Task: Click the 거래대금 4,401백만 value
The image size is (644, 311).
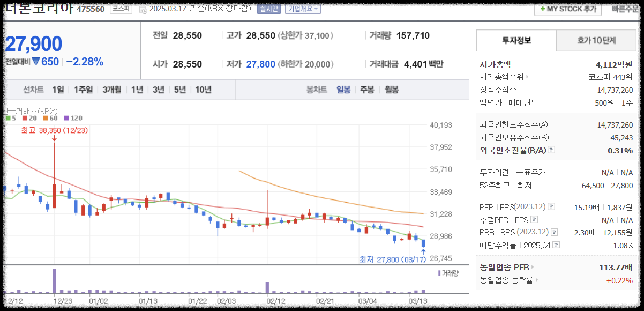Action: tap(424, 64)
